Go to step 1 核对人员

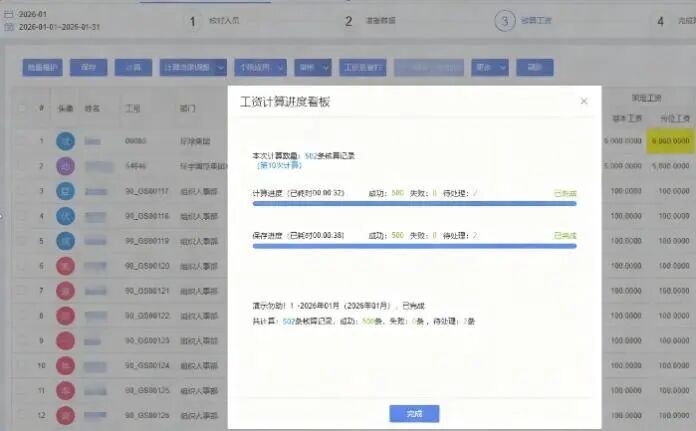click(214, 21)
